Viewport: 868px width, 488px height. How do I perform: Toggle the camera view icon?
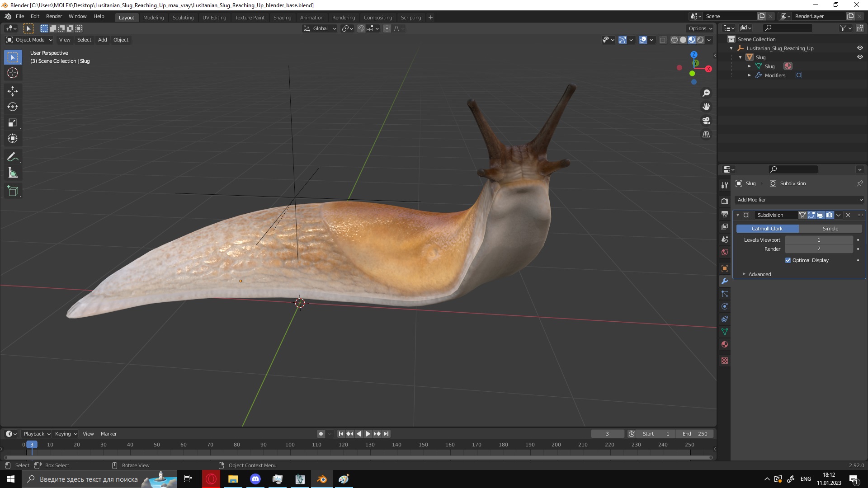[706, 121]
